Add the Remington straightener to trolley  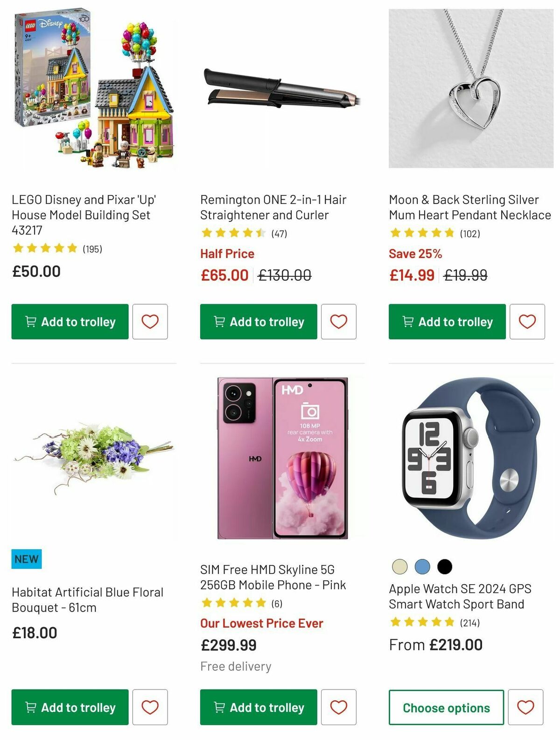point(258,321)
